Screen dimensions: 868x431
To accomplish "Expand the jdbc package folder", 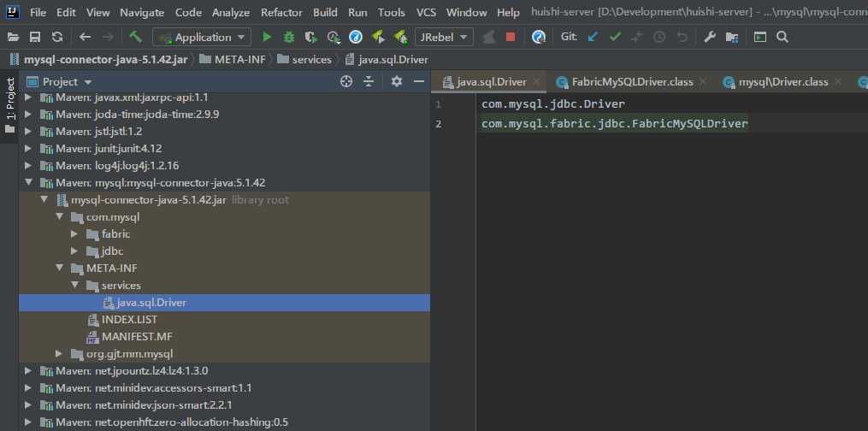I will click(x=74, y=251).
